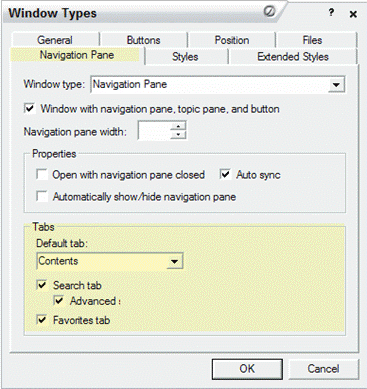Toggle the Favorites tab checkbox
Screen dimensions: 367x389
pos(42,320)
